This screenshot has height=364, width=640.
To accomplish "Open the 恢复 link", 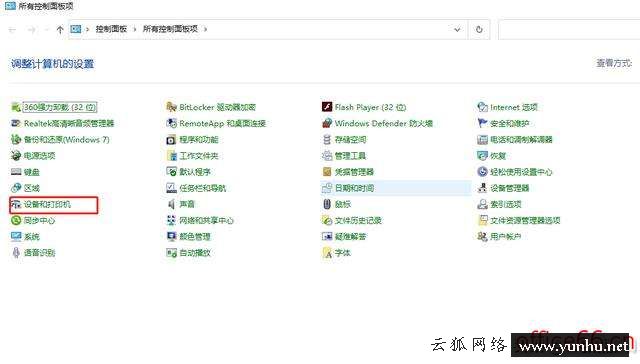I will [498, 156].
